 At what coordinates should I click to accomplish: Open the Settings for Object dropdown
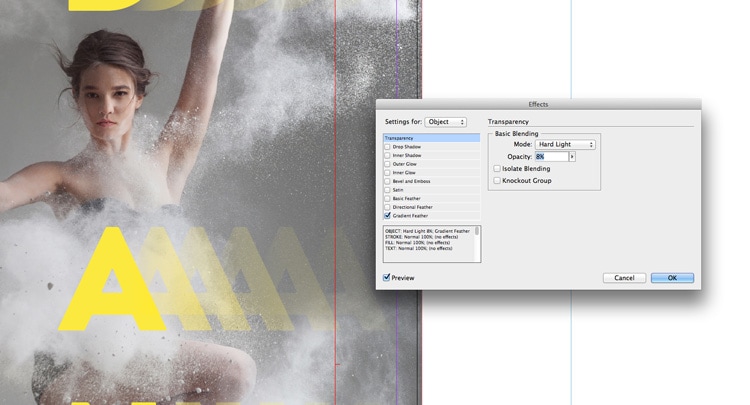(445, 122)
